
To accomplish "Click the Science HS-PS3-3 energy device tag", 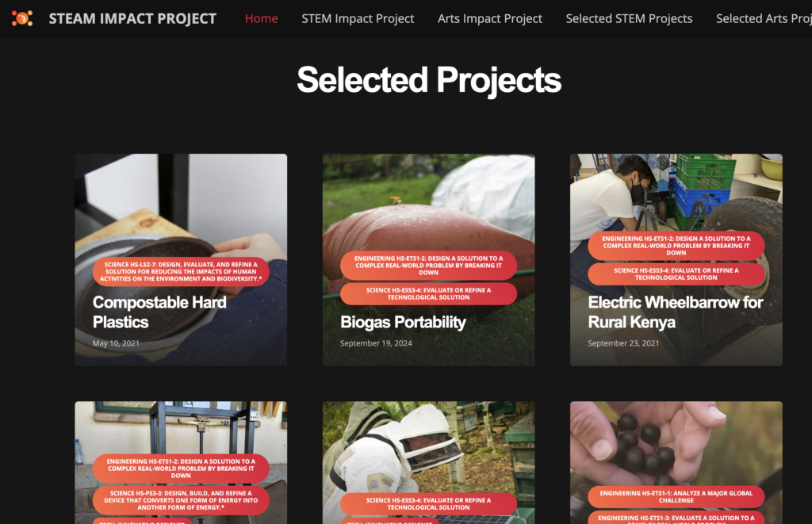I will (181, 500).
